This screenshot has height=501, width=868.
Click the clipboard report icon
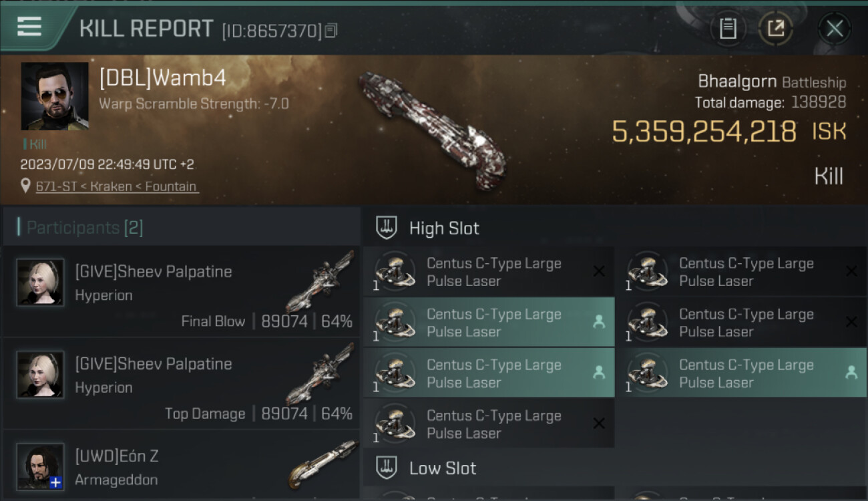[728, 29]
